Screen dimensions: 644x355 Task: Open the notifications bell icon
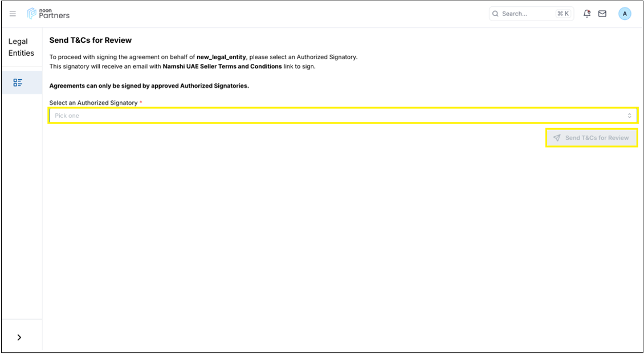[x=587, y=14]
